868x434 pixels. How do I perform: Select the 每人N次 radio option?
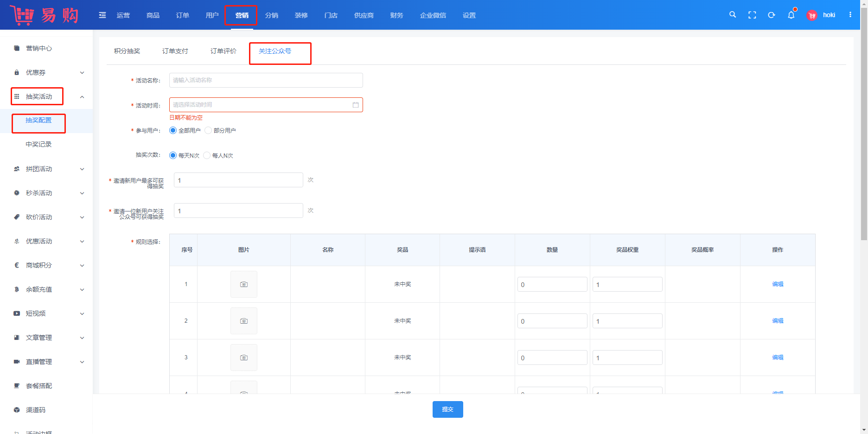coord(207,155)
